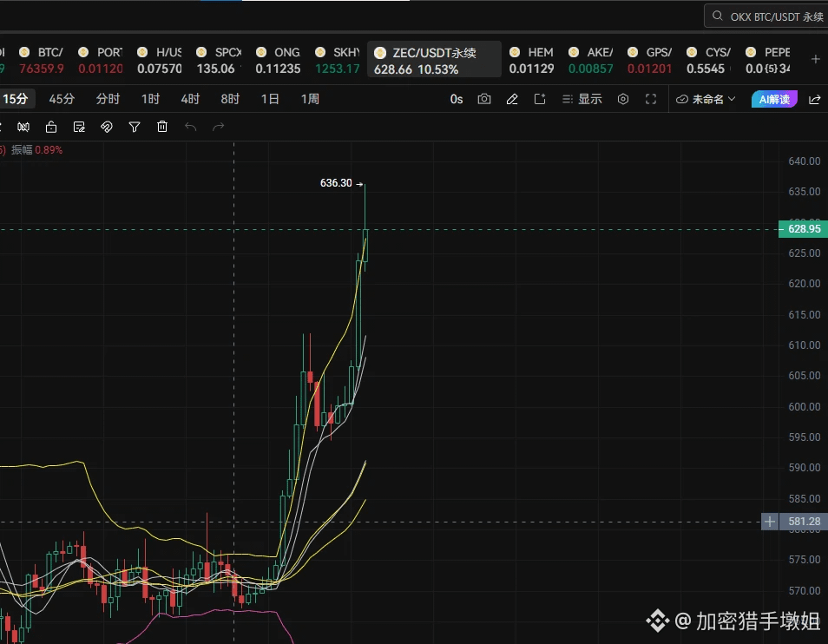The width and height of the screenshot is (828, 644).
Task: Switch to the 1日 timeframe
Action: coord(270,99)
